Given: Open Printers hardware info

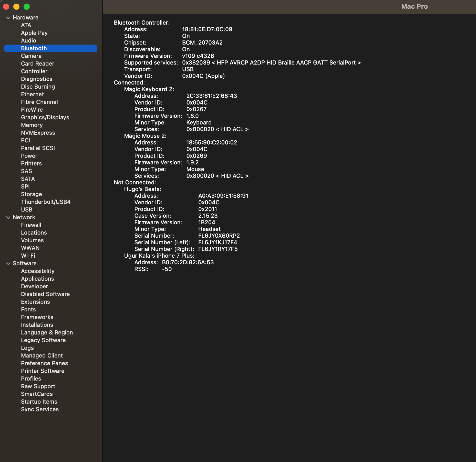Looking at the screenshot, I should pyautogui.click(x=32, y=163).
